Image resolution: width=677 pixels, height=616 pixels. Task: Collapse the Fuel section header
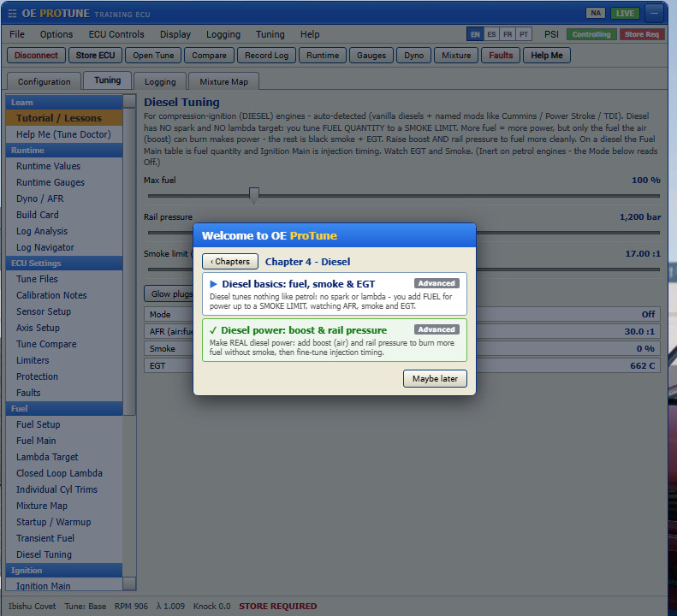tap(64, 408)
